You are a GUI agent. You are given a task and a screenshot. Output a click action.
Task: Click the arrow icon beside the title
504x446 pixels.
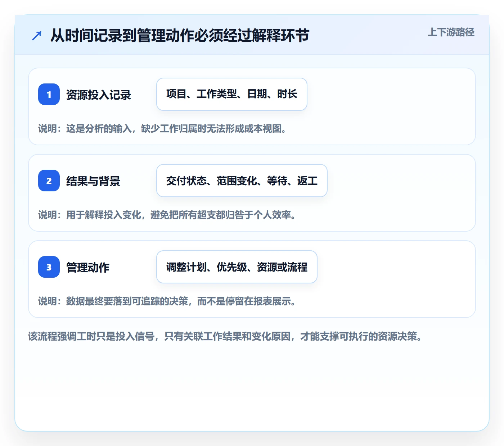37,36
